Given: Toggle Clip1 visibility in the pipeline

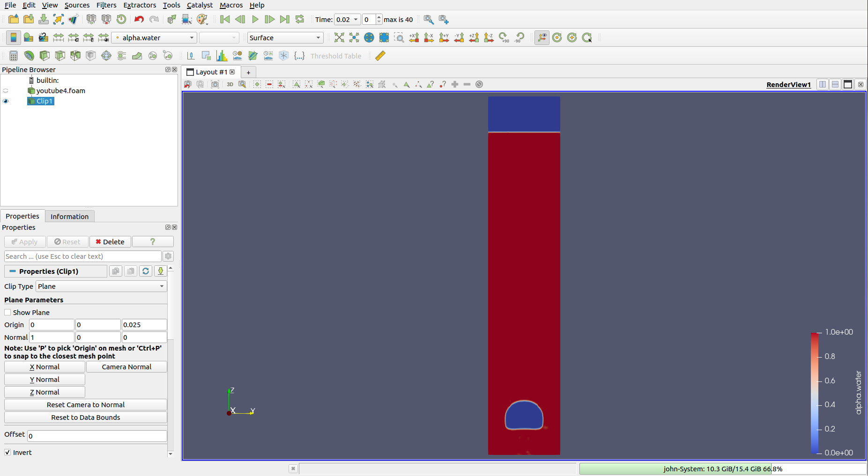Looking at the screenshot, I should click(6, 101).
